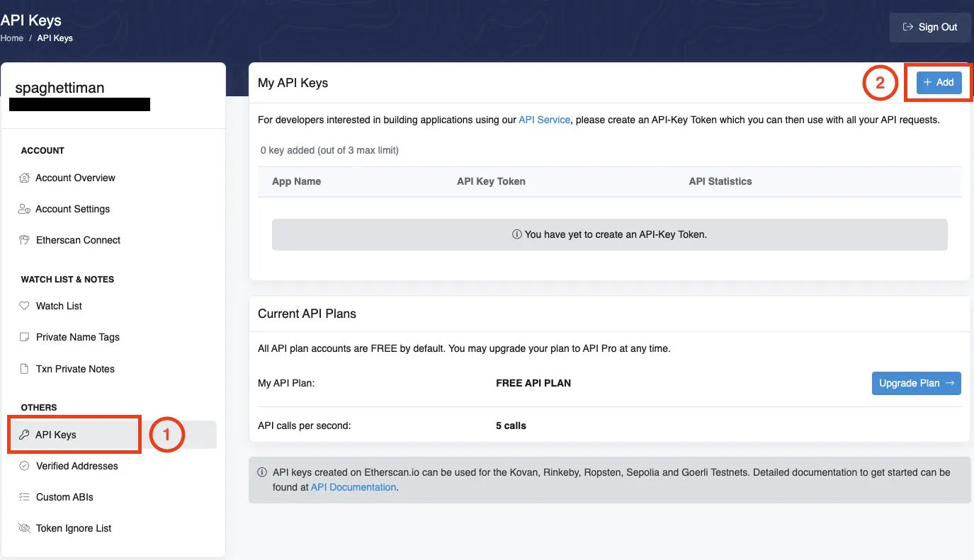This screenshot has height=560, width=974.
Task: Click the Etherscan Connect hand icon
Action: tap(25, 240)
